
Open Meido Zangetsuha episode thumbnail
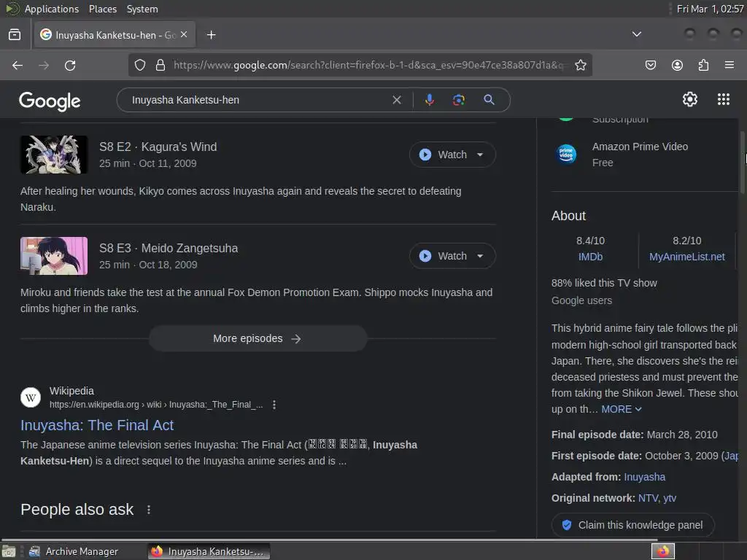click(54, 256)
